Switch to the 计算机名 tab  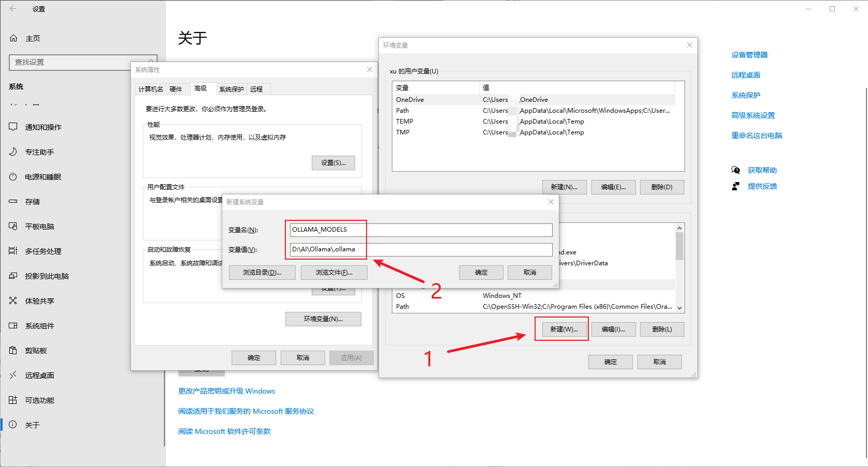(150, 89)
